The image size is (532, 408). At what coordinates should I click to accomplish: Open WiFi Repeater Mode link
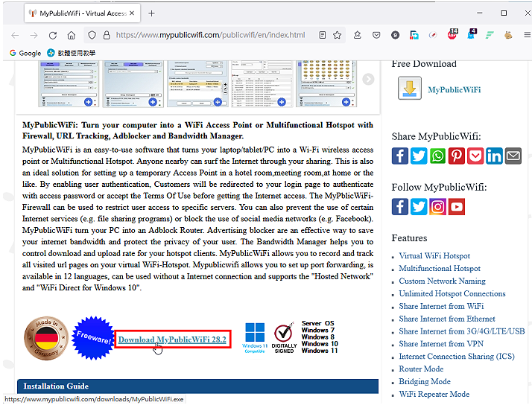click(x=434, y=394)
